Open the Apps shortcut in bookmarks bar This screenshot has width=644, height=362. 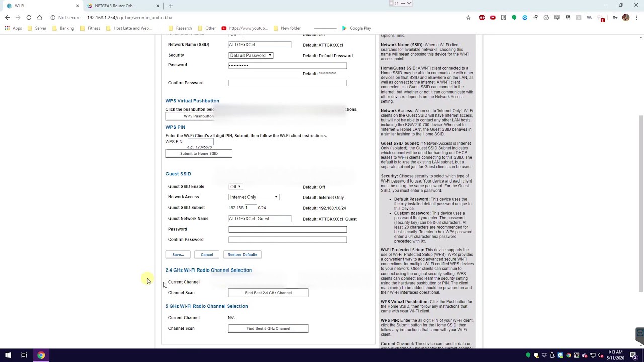pos(14,28)
